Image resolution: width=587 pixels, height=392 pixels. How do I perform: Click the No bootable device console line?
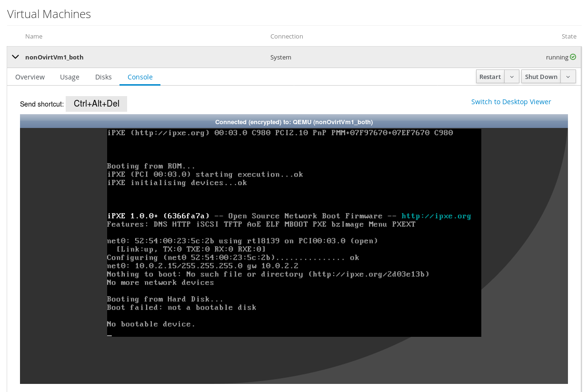click(151, 324)
